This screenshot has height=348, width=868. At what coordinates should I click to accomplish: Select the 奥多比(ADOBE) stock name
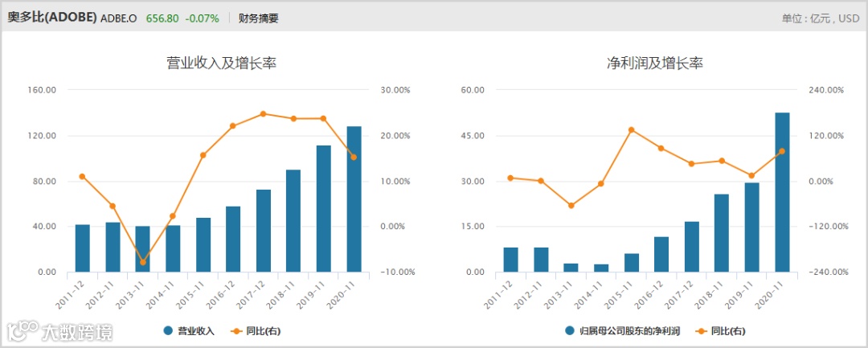click(x=52, y=18)
